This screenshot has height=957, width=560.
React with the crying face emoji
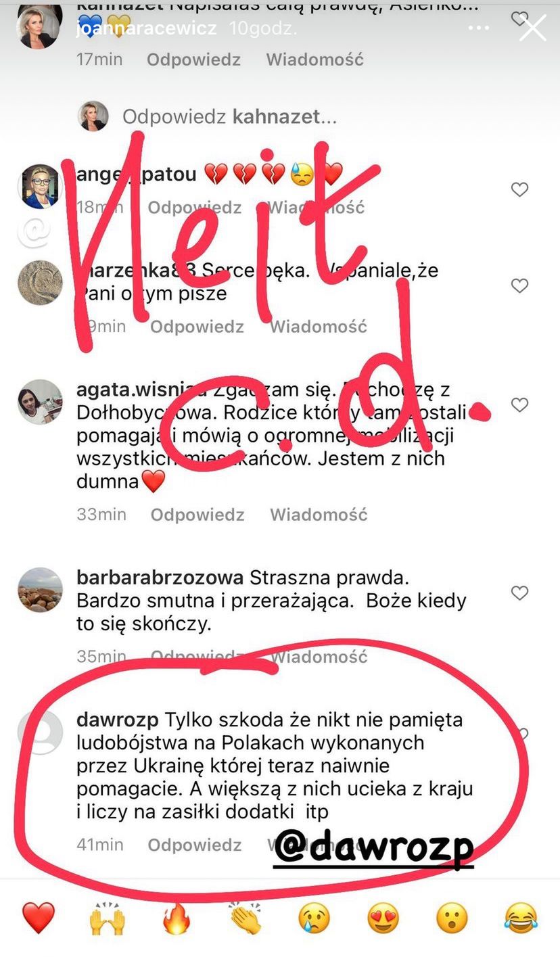click(x=314, y=918)
